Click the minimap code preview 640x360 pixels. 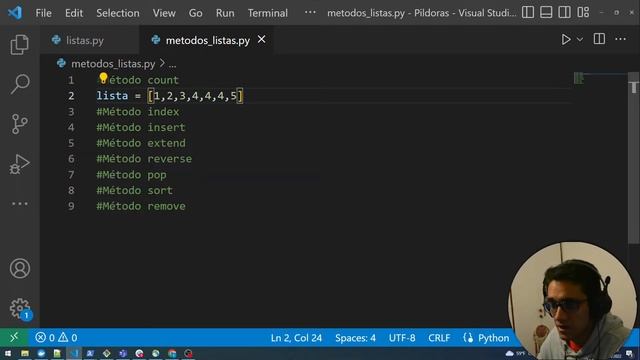[579, 78]
